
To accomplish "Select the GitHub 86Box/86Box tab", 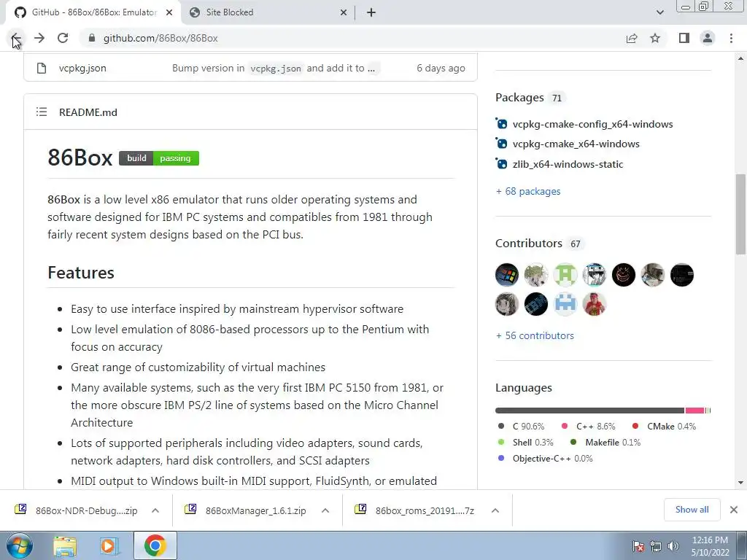I will pyautogui.click(x=94, y=12).
